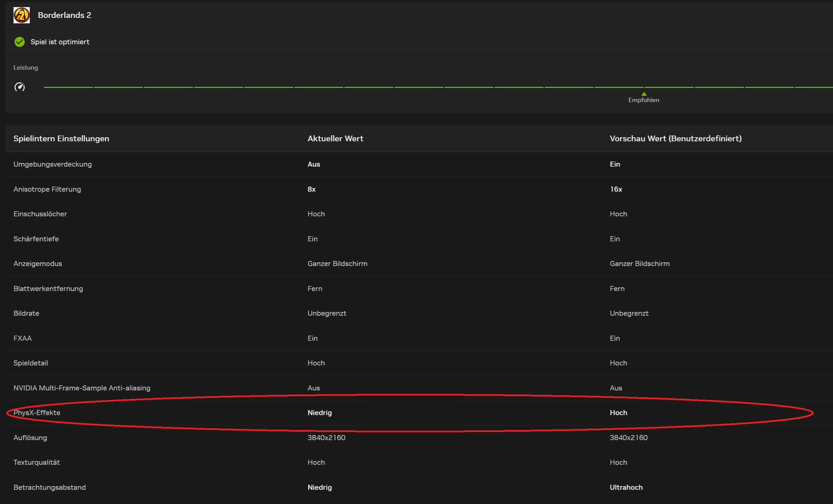
Task: Click preview 'Ganzer Bildschirm' for Anzeigemodus
Action: click(x=640, y=264)
